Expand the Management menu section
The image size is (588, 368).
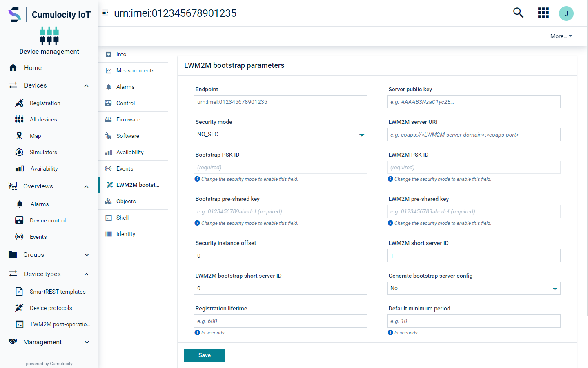point(87,342)
